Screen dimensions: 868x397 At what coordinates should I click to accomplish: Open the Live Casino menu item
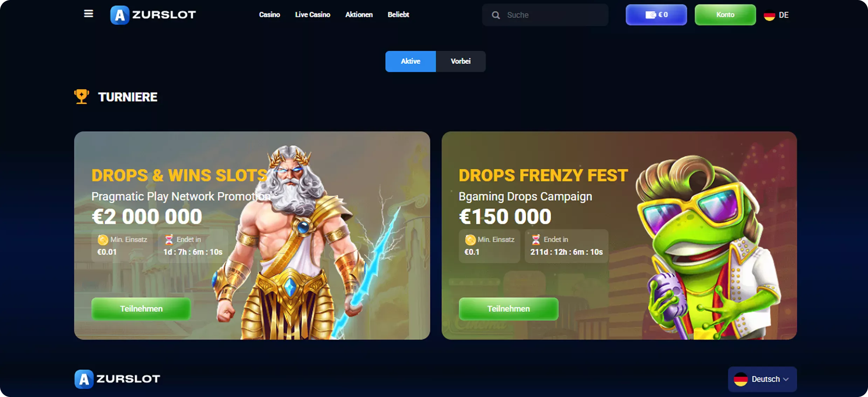(312, 15)
